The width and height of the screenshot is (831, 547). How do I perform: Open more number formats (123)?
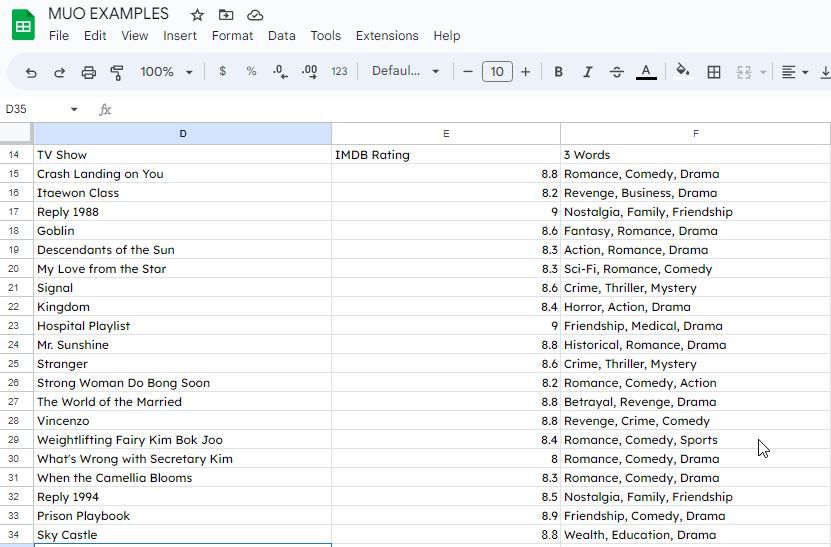339,71
